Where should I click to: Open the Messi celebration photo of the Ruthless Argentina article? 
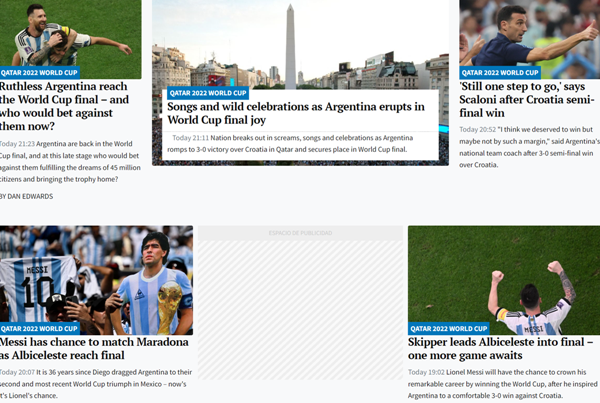(x=70, y=32)
